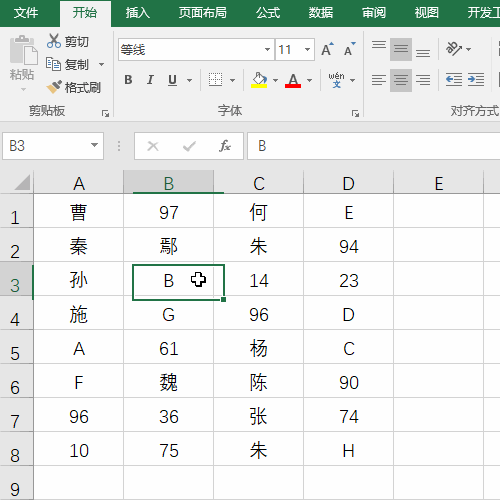Viewport: 500px width, 500px height.
Task: Click the Select All corner triangle
Action: click(22, 182)
